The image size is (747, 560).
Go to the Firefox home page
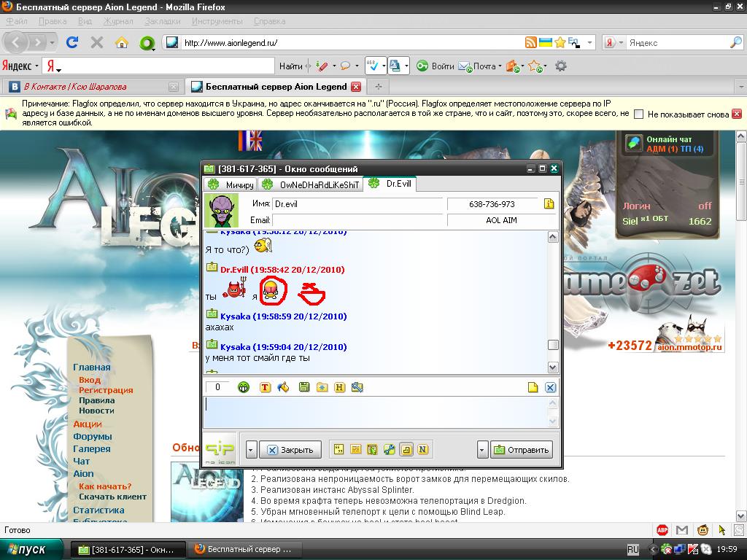tap(122, 43)
